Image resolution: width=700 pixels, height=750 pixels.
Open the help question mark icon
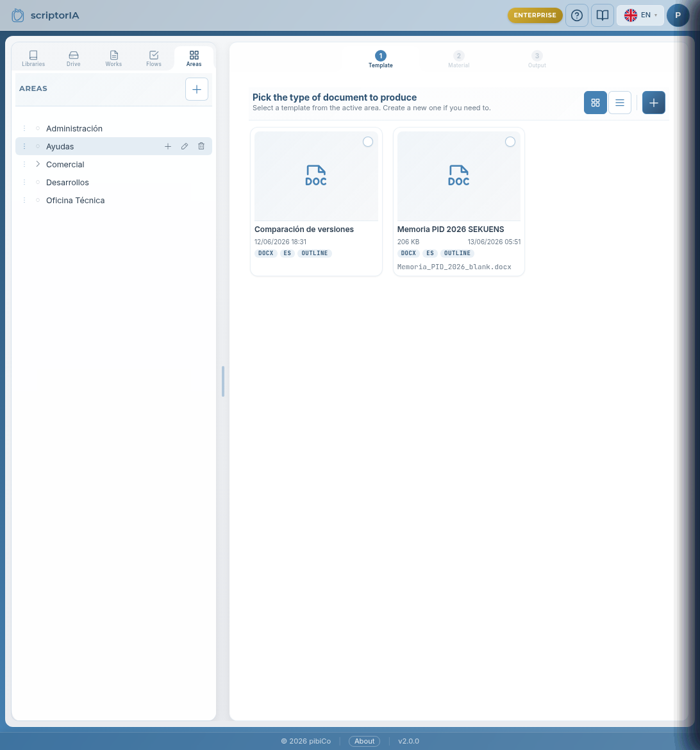click(x=576, y=15)
